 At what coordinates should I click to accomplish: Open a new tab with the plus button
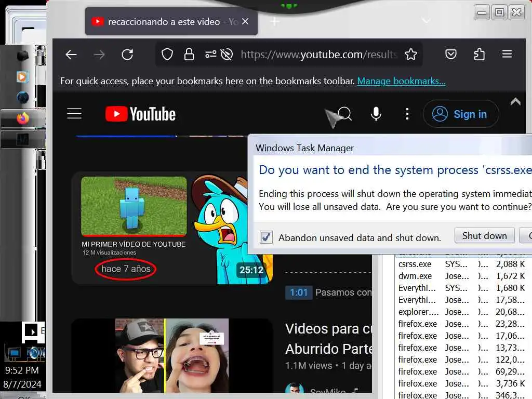pos(275,22)
